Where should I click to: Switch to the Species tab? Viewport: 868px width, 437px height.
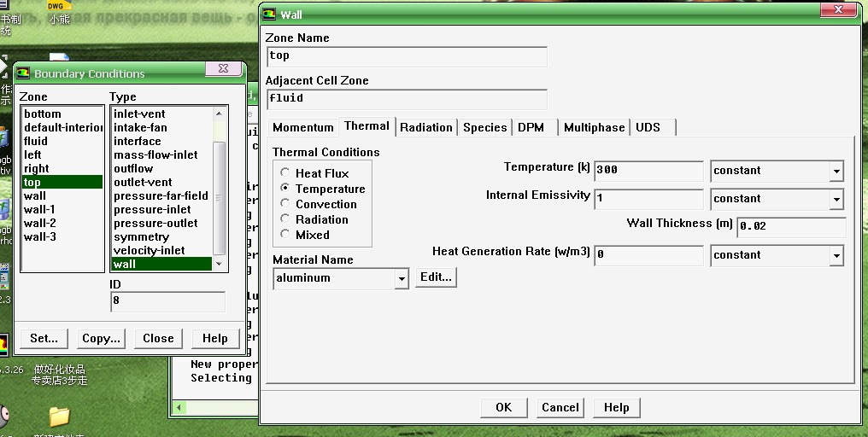click(x=484, y=127)
